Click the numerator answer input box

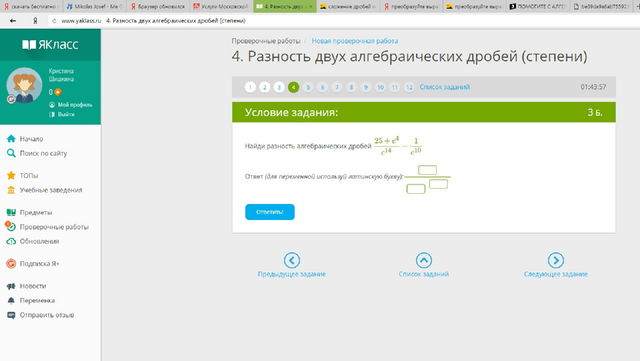pos(427,170)
